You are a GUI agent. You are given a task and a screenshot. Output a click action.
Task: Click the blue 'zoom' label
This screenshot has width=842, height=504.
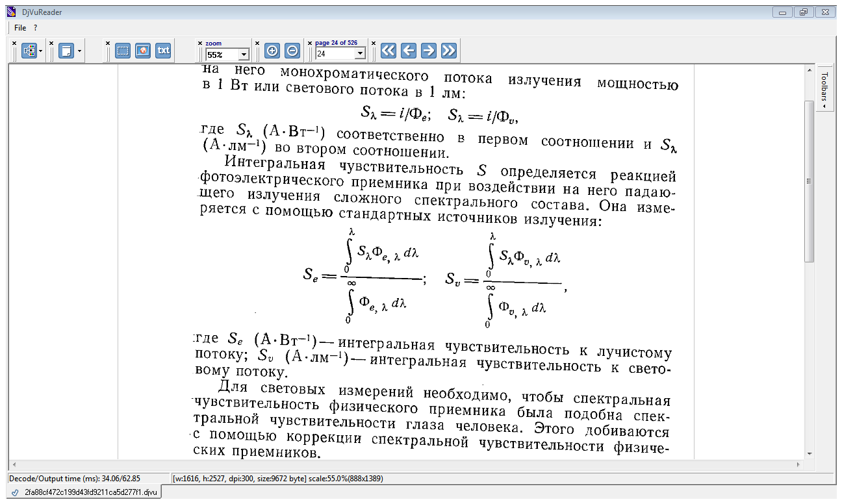[213, 43]
